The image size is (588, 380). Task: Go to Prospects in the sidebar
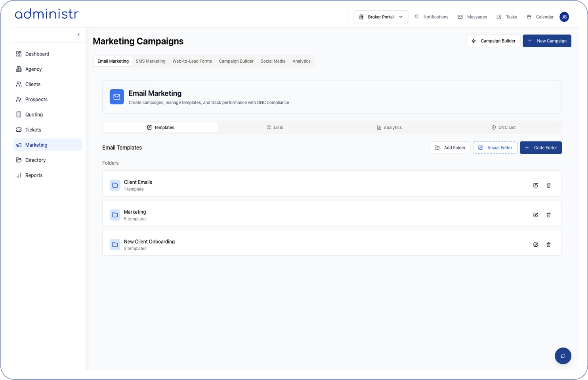point(36,100)
